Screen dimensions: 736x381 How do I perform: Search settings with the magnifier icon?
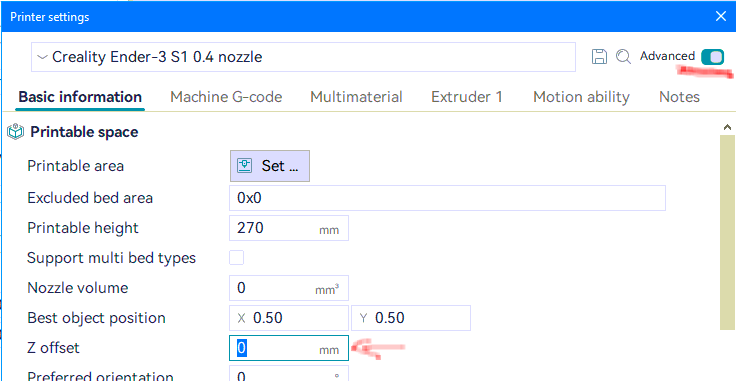(623, 57)
